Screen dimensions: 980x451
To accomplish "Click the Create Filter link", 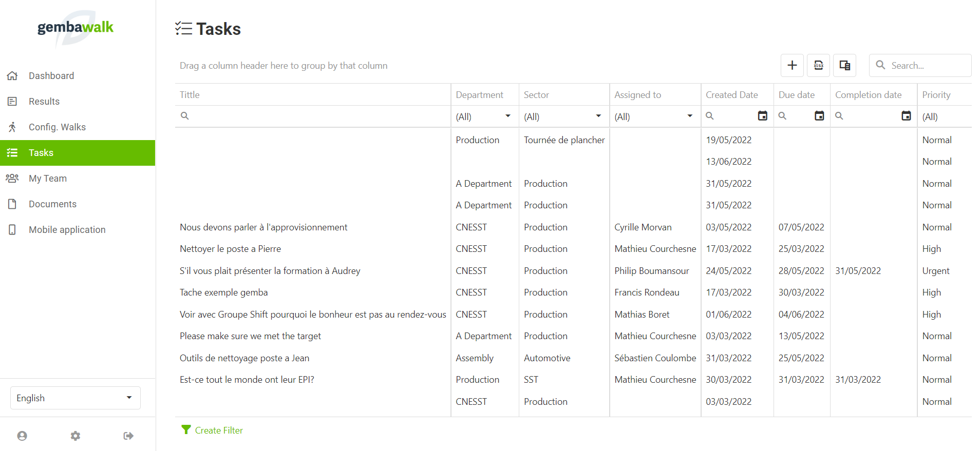I will coord(218,430).
